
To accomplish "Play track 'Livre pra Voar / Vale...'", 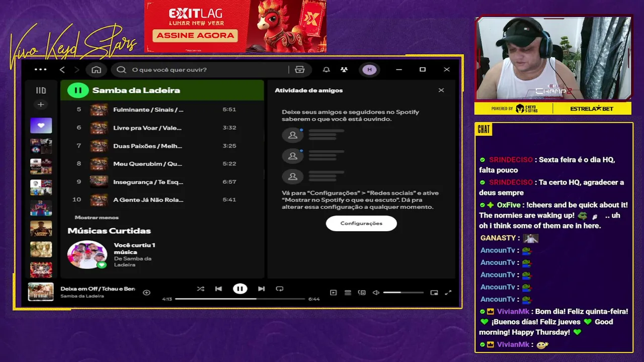I will (162, 128).
